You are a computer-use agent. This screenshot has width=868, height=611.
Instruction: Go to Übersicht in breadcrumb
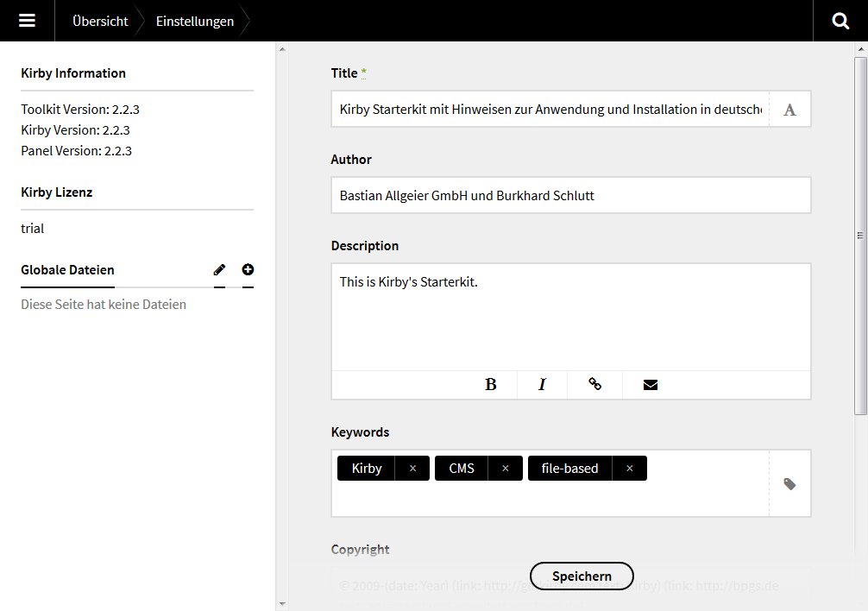[x=100, y=21]
